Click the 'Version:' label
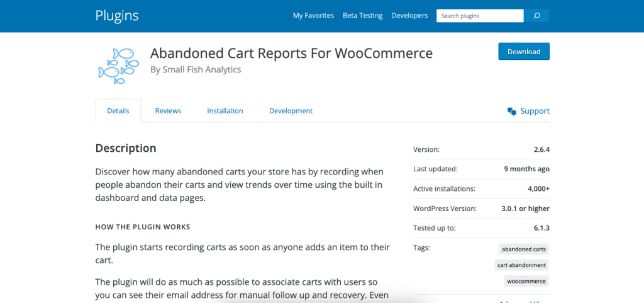This screenshot has height=303, width=644. pos(426,150)
